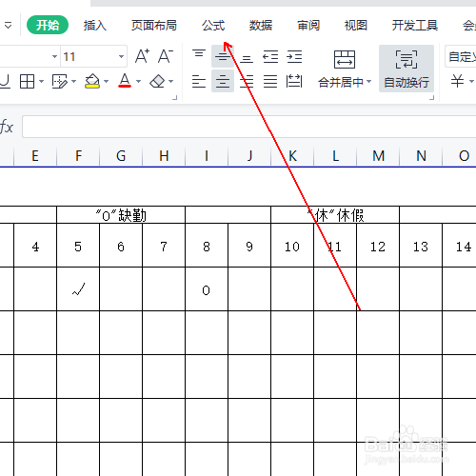
Task: Toggle align text left
Action: pyautogui.click(x=199, y=81)
